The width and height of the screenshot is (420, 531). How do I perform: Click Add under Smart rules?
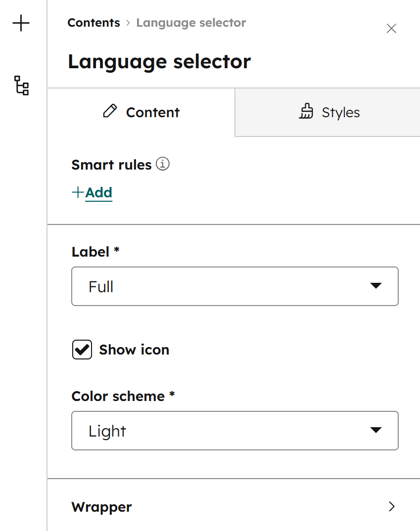(x=98, y=192)
